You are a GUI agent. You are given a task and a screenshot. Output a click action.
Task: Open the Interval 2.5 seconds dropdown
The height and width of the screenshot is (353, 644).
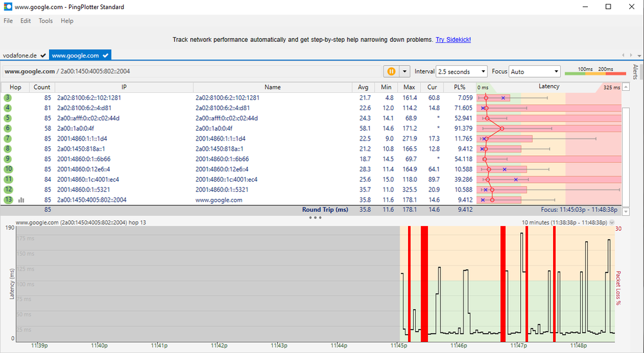pos(461,72)
